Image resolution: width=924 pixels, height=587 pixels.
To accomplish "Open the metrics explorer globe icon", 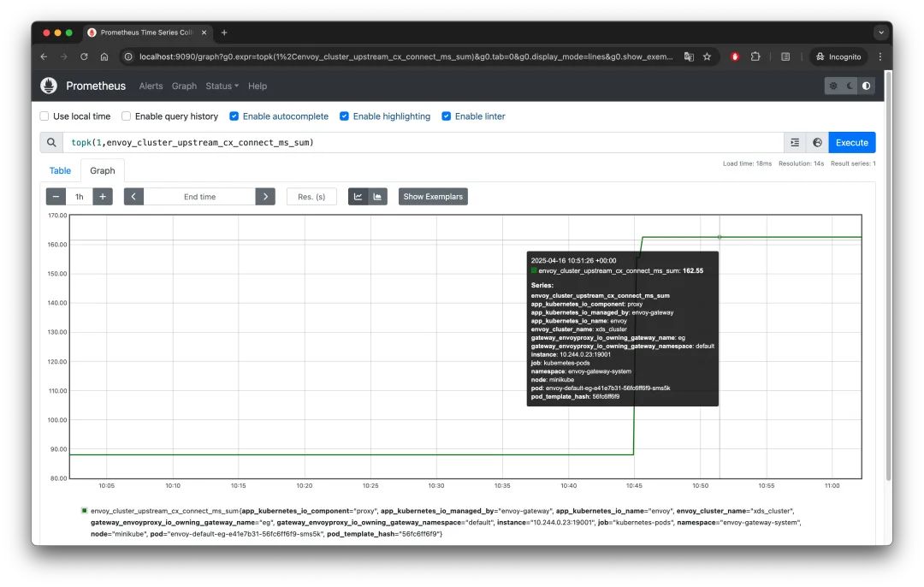I will click(x=817, y=143).
